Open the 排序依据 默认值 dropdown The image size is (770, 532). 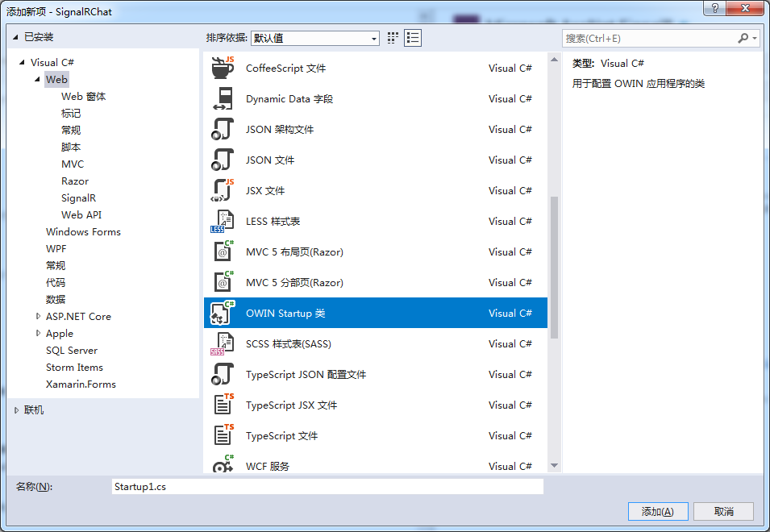[314, 38]
